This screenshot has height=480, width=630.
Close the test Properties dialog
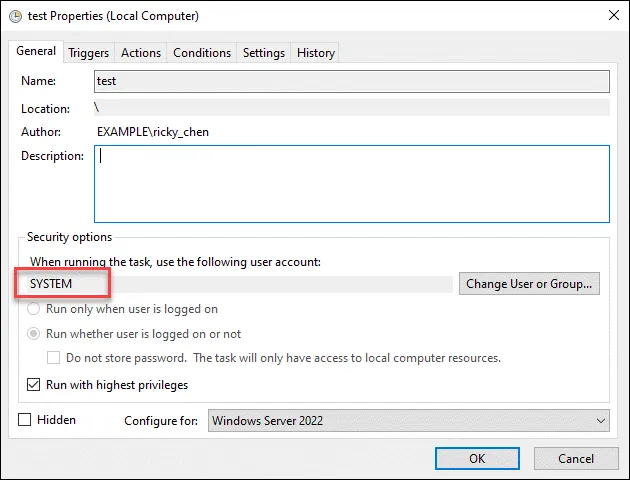pos(614,15)
